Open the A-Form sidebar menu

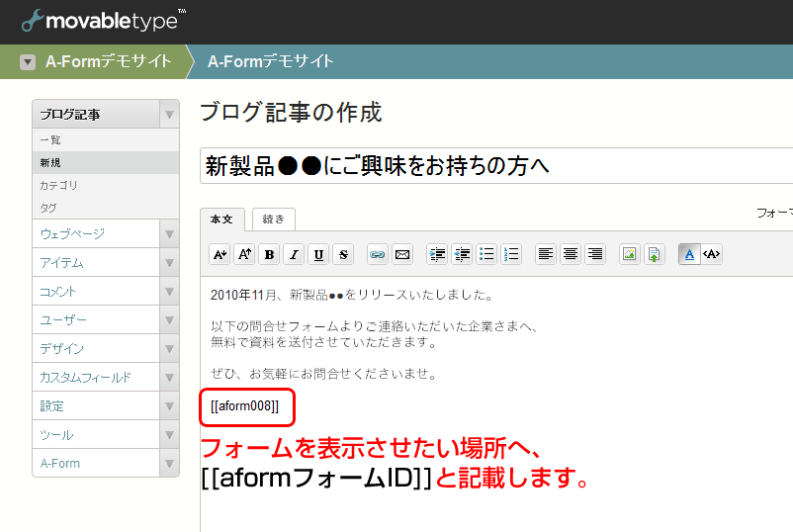[x=96, y=464]
